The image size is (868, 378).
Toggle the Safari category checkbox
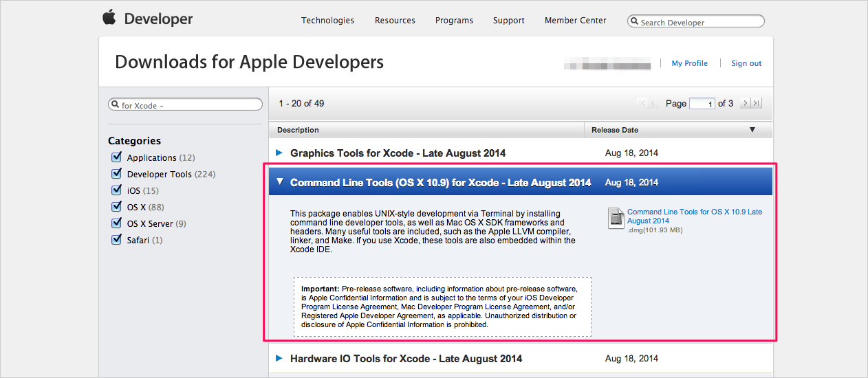click(x=116, y=239)
